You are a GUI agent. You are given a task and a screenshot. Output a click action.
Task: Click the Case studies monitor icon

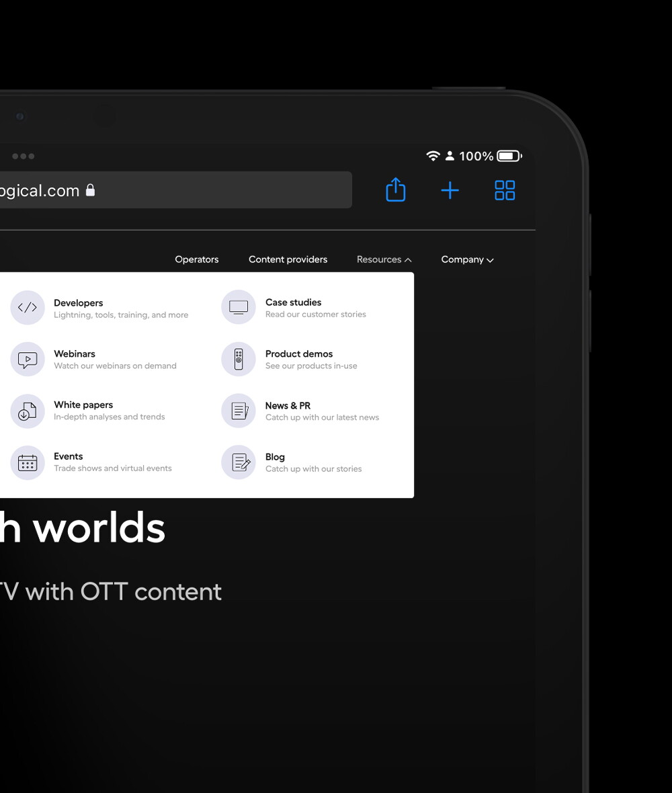pos(239,307)
